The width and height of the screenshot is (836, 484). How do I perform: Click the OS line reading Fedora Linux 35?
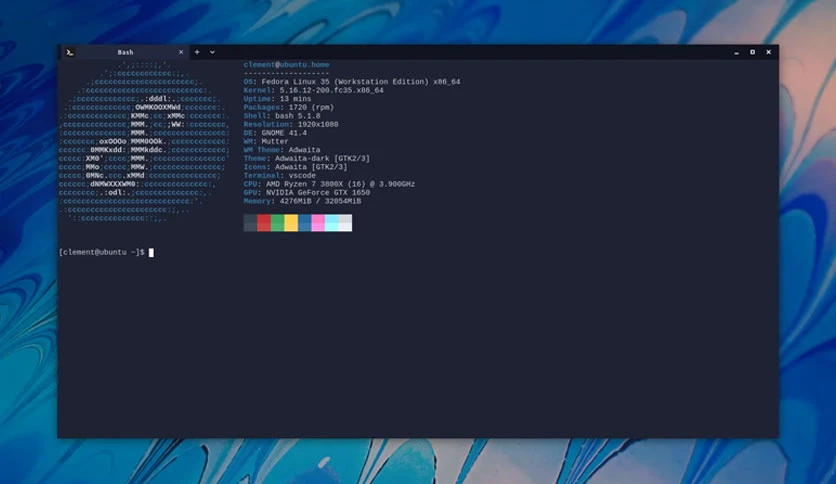coord(352,82)
